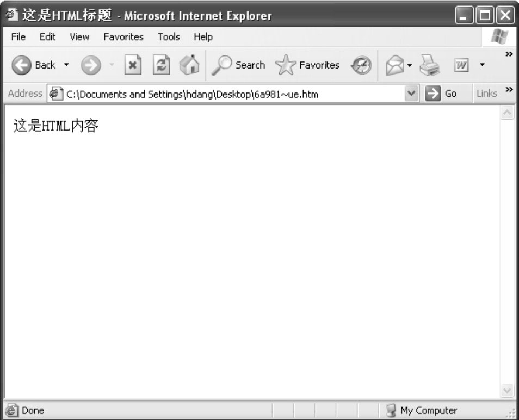Expand the Mail button dropdown arrow
The image size is (519, 420).
[410, 65]
